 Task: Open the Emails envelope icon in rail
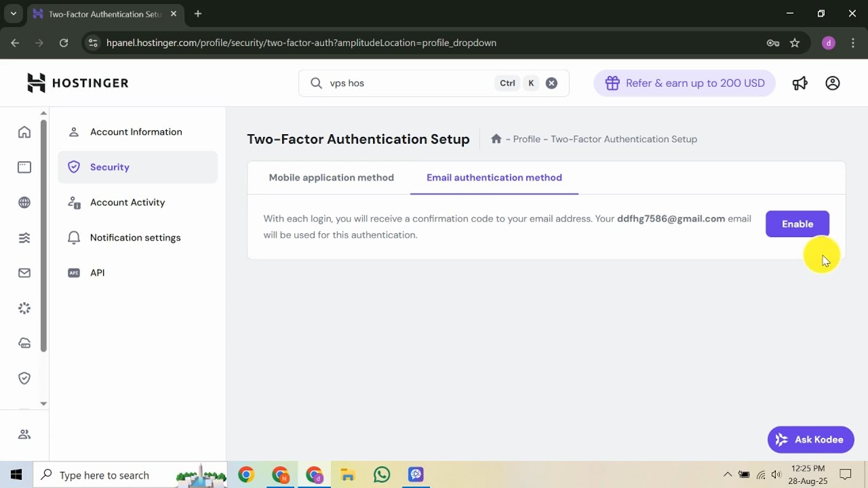24,273
